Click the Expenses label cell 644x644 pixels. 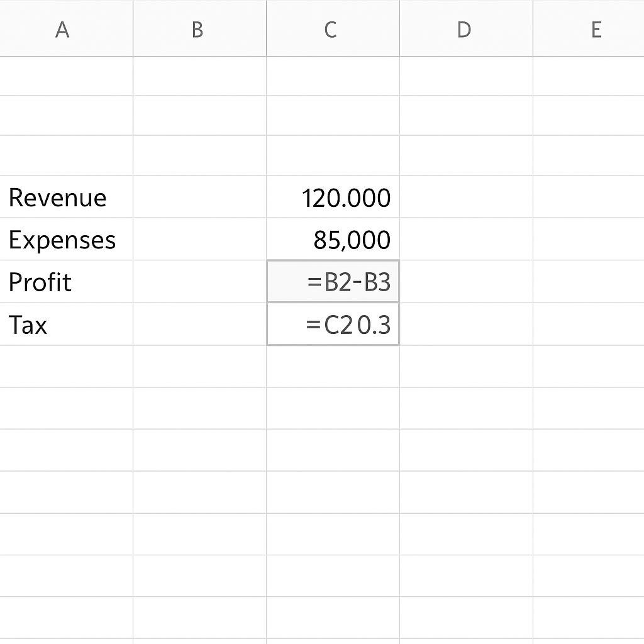pyautogui.click(x=66, y=239)
